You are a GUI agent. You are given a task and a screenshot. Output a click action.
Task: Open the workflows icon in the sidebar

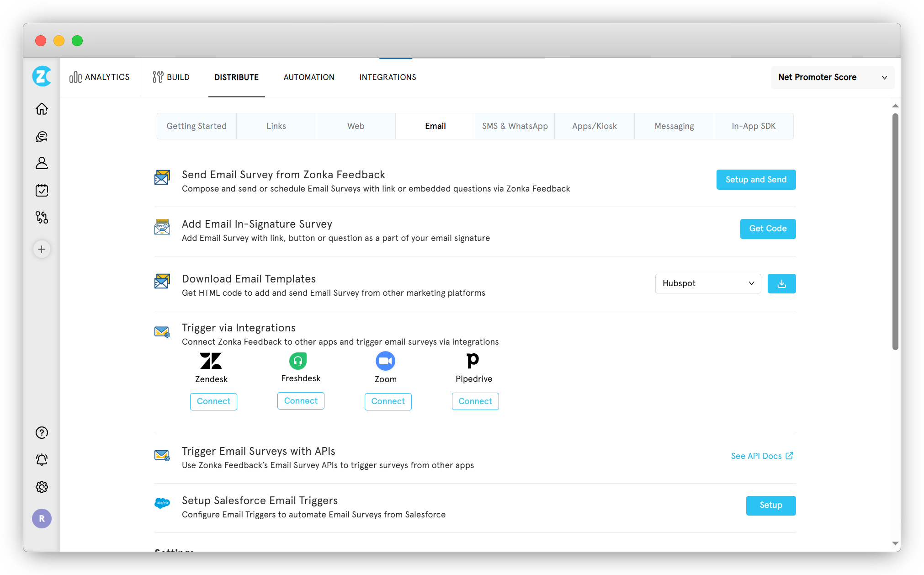(x=42, y=218)
